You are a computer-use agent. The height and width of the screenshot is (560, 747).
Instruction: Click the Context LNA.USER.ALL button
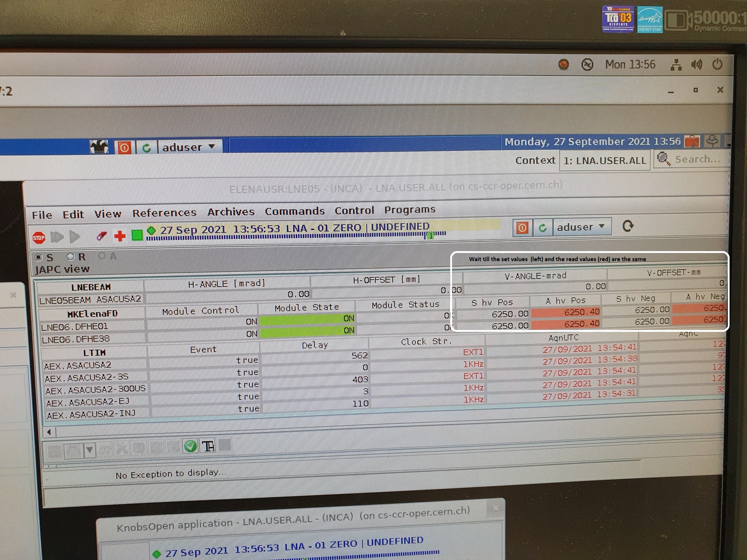click(604, 161)
